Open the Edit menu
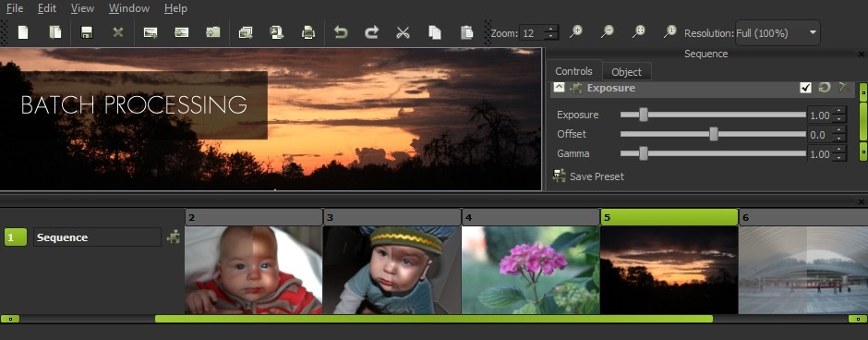Image resolution: width=868 pixels, height=340 pixels. [47, 8]
